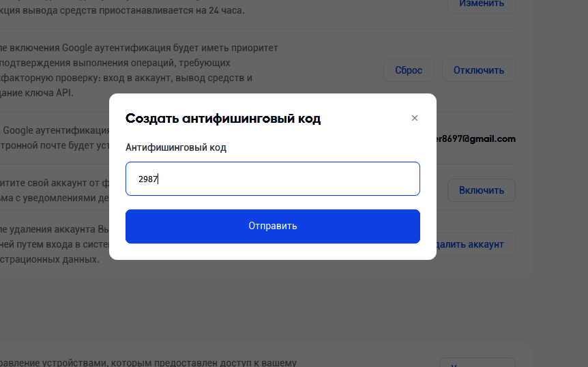The height and width of the screenshot is (367, 588).
Task: Click the account protection description text
Action: tap(55, 190)
